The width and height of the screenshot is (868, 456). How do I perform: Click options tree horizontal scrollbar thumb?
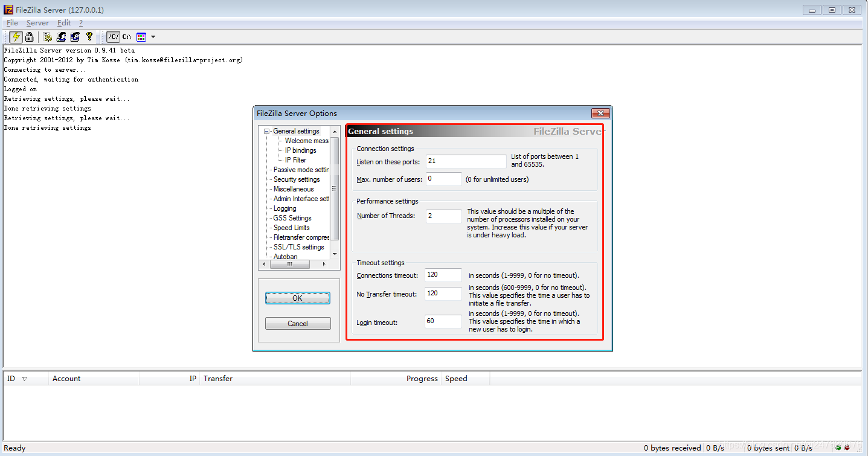click(289, 264)
